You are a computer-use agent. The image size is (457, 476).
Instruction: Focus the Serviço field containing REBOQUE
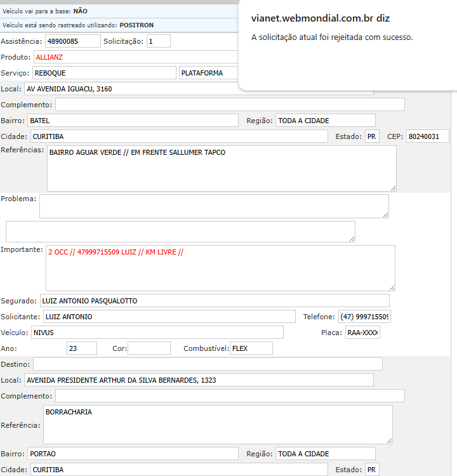(x=104, y=73)
